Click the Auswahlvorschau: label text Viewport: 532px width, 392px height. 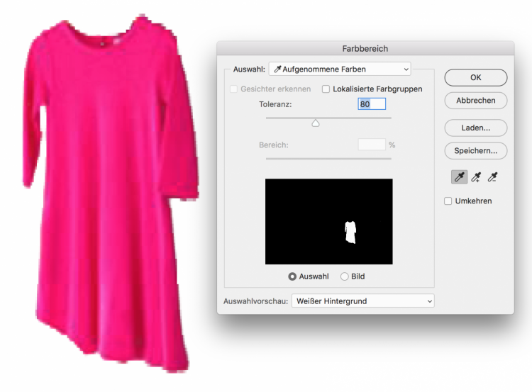[255, 301]
